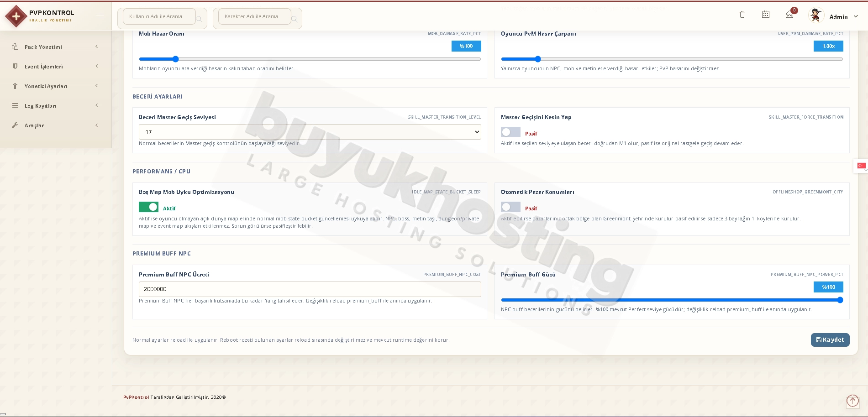Click the green Aktif status label
868x417 pixels.
click(169, 208)
